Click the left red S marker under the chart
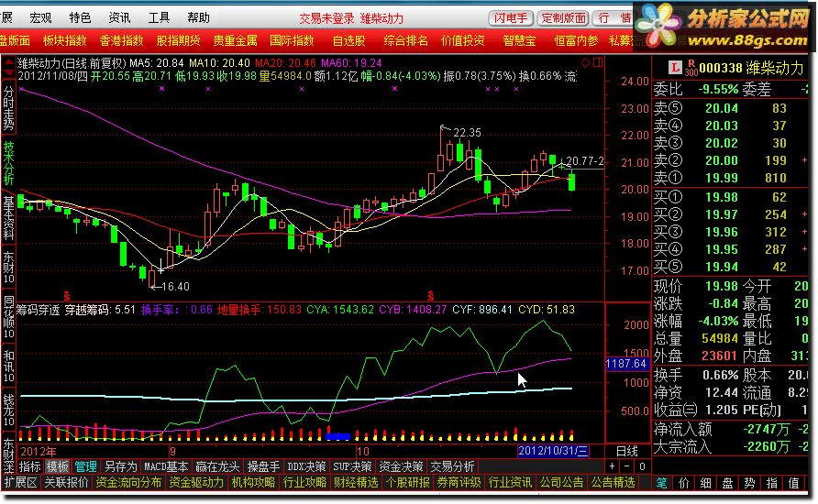Screen dimensions: 818x504 pos(67,297)
